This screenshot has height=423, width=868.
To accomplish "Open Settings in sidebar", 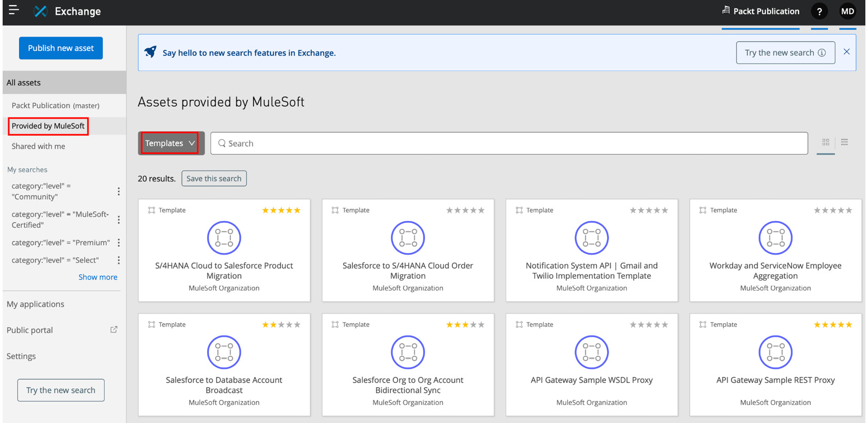I will coord(21,356).
